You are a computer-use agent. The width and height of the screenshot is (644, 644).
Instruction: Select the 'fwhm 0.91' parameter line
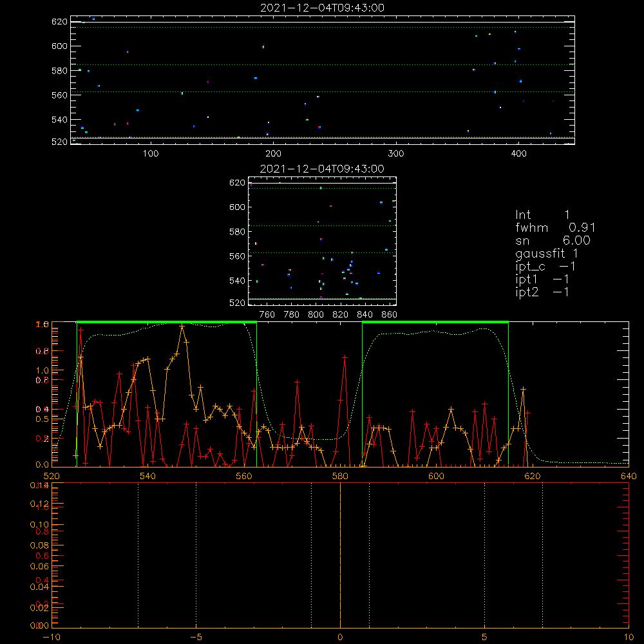click(555, 227)
